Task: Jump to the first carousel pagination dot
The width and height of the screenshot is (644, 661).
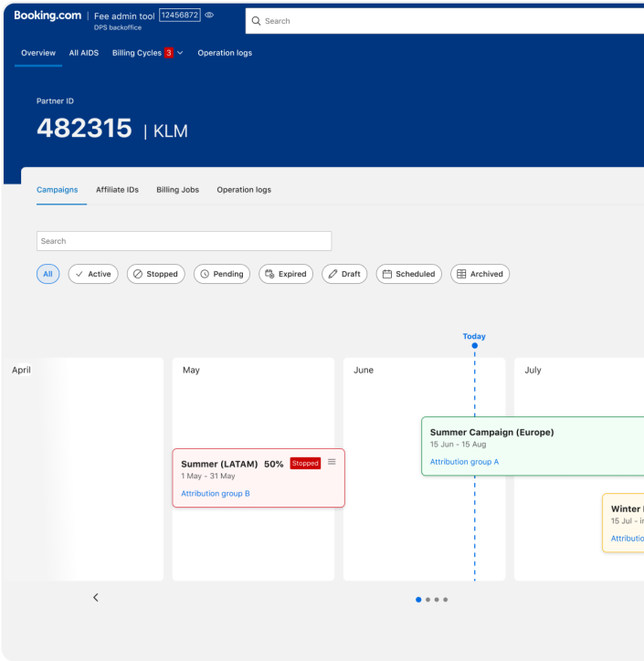Action: (418, 600)
